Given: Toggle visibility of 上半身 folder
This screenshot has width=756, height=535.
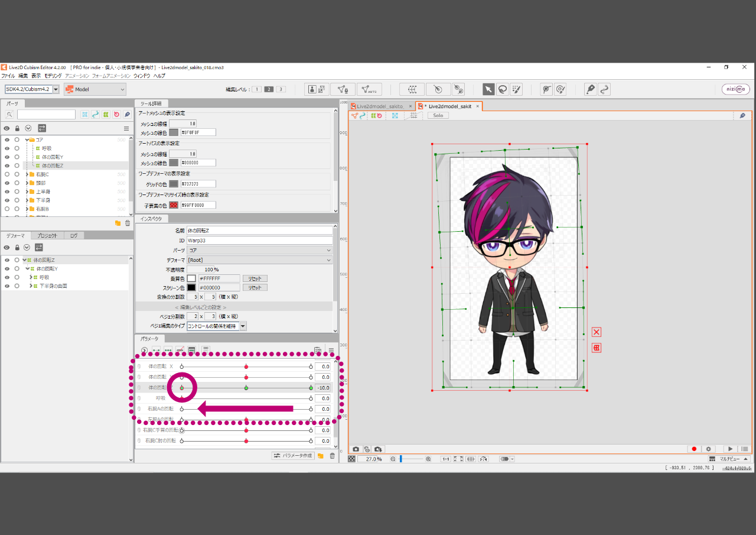Looking at the screenshot, I should point(6,192).
